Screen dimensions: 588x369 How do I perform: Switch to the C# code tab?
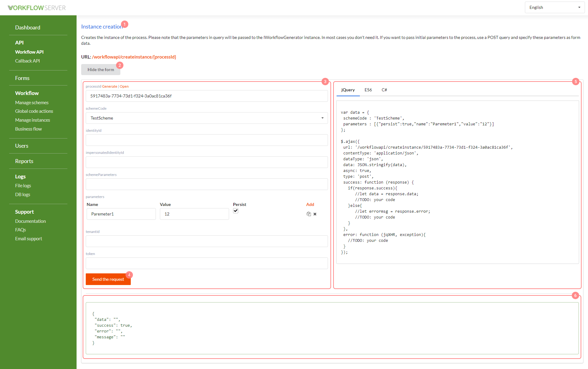click(384, 90)
